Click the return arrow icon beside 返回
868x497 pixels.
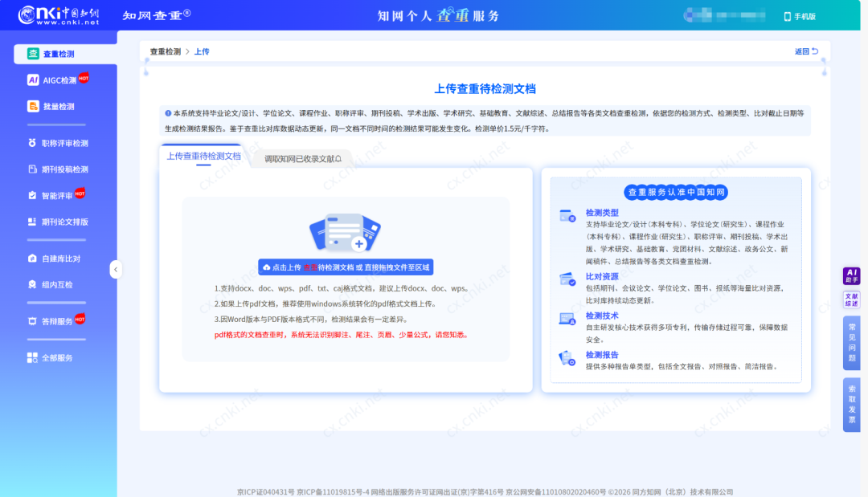point(815,51)
